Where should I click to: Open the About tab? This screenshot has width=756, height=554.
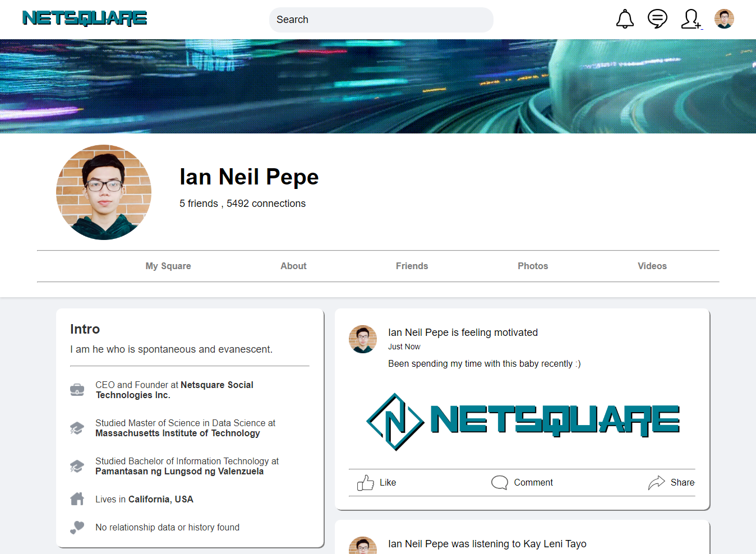[293, 266]
